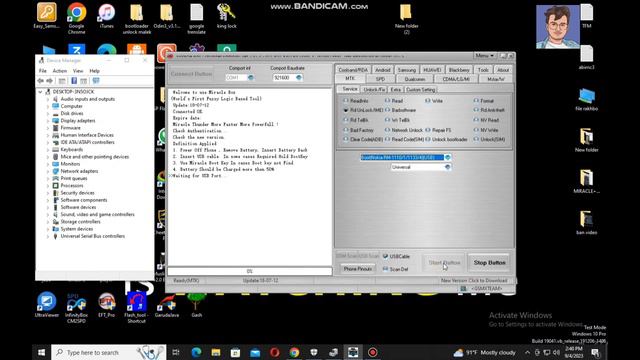
Task: Open Google Chrome desktop shortcut
Action: point(76,18)
